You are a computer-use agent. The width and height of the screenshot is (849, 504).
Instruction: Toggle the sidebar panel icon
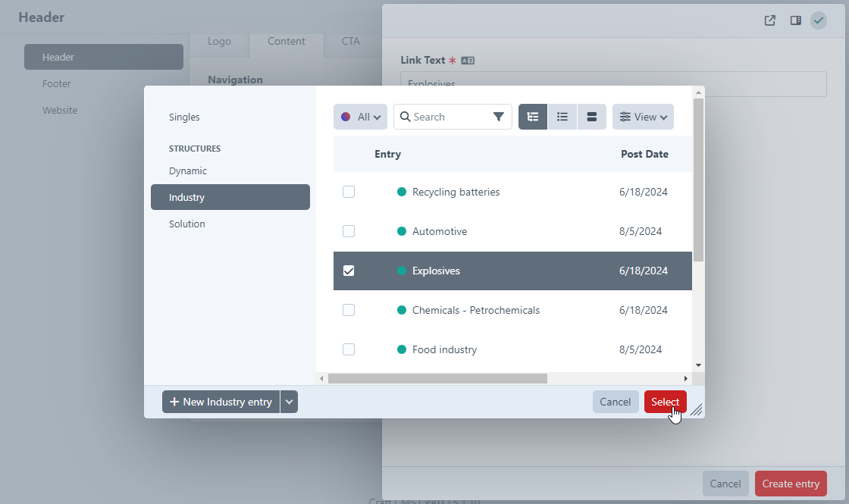[795, 20]
